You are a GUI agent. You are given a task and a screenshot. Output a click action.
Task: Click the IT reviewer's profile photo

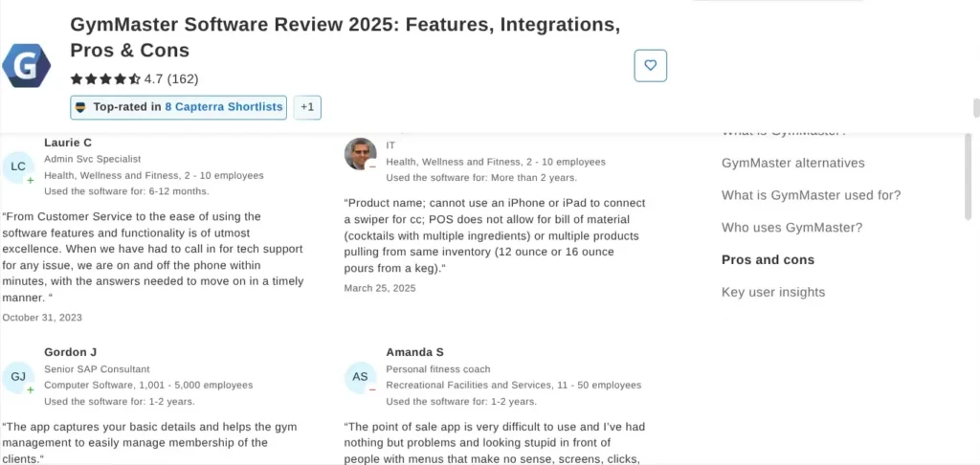click(x=360, y=153)
